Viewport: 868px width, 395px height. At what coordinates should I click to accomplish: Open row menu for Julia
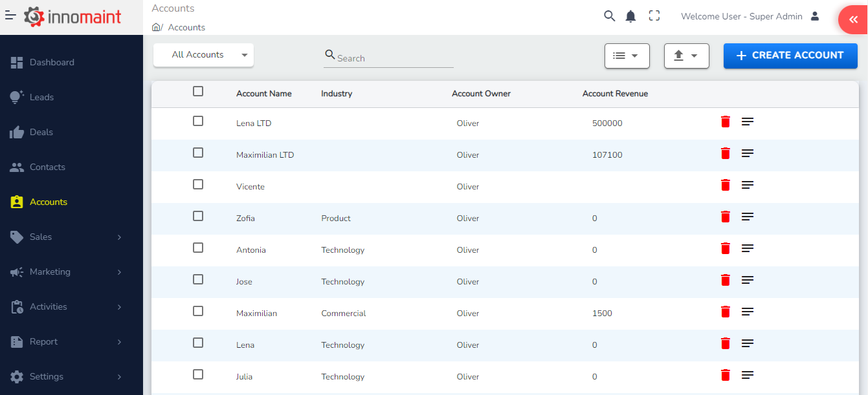click(748, 375)
